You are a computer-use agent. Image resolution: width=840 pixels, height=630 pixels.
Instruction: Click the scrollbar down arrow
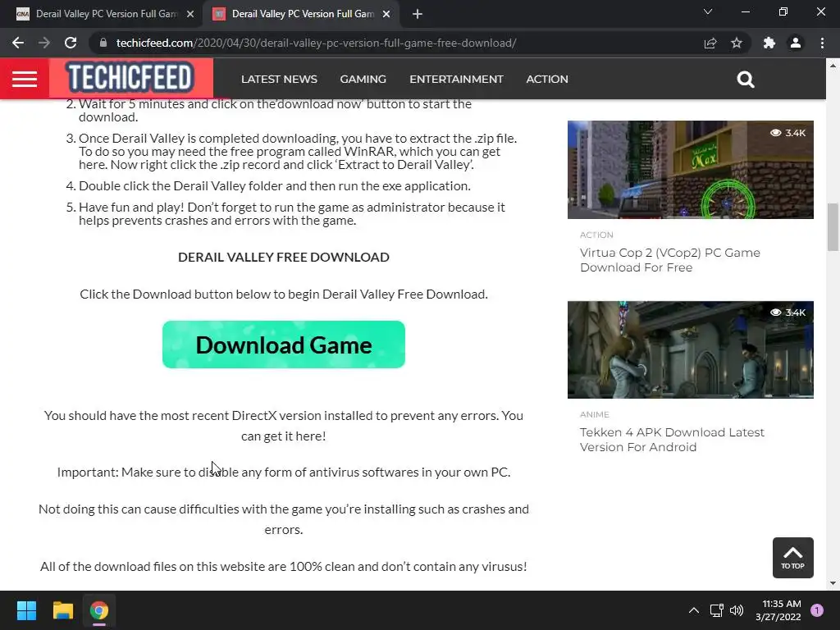coord(833,583)
